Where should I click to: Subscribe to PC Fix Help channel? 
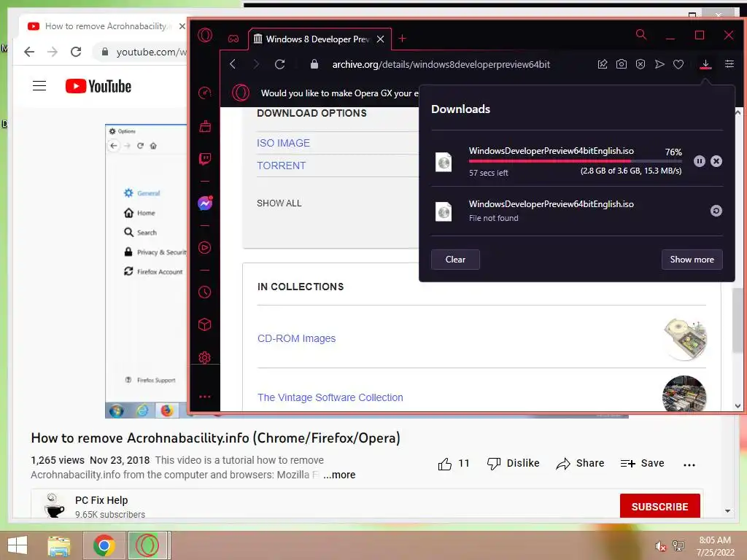point(659,506)
